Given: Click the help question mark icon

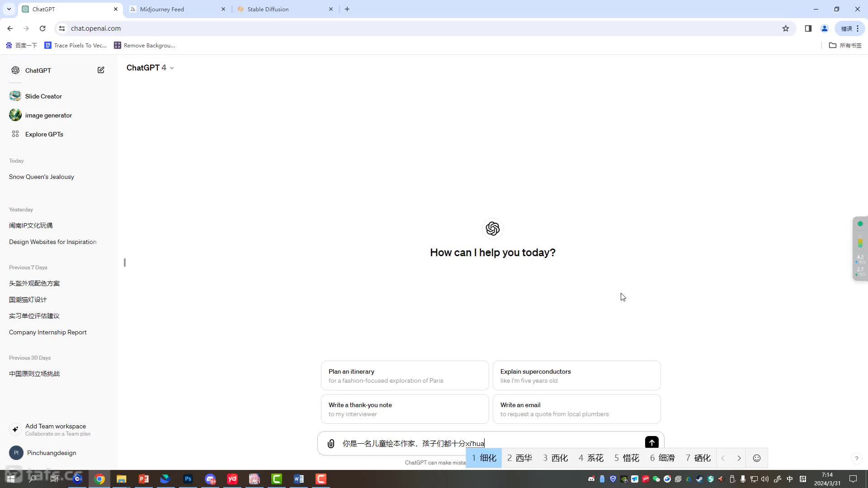Looking at the screenshot, I should 856,459.
